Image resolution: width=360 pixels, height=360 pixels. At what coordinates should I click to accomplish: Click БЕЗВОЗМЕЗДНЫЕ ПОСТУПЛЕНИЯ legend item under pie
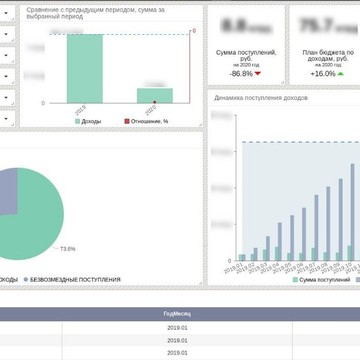72,280
